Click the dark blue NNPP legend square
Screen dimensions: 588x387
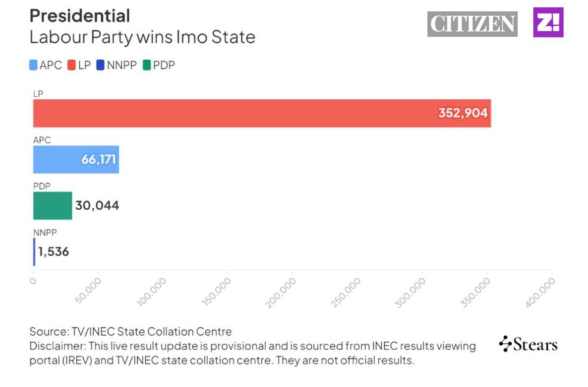coord(100,65)
